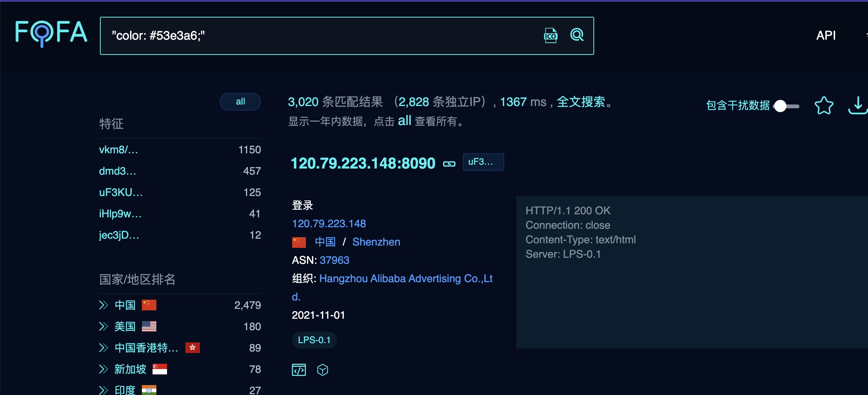Click the ASN 37963 link
868x395 pixels.
(x=334, y=260)
